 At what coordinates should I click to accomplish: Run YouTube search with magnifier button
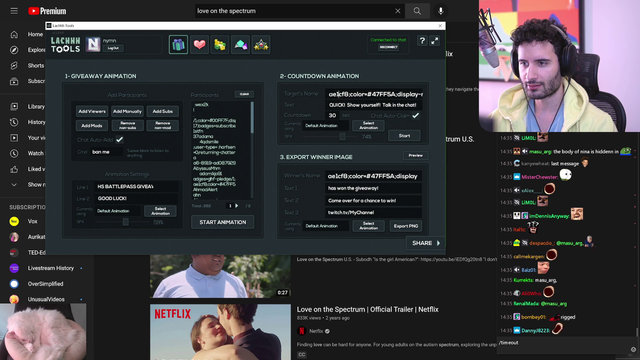(417, 11)
